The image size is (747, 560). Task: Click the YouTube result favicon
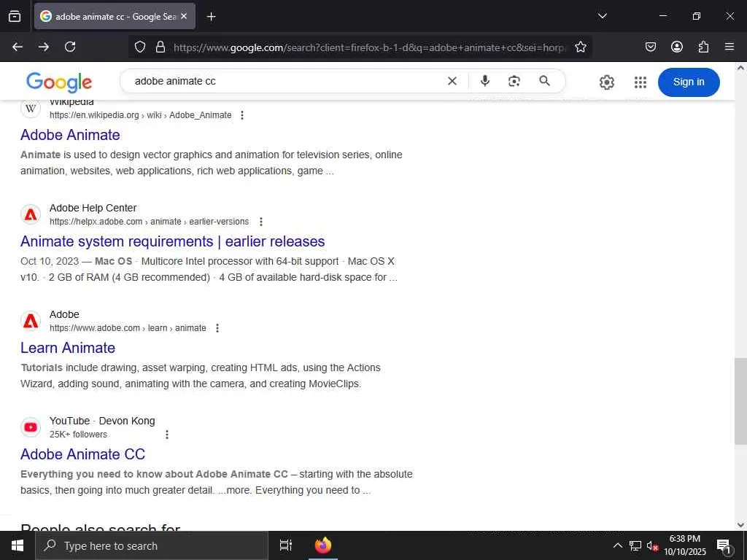click(x=31, y=427)
